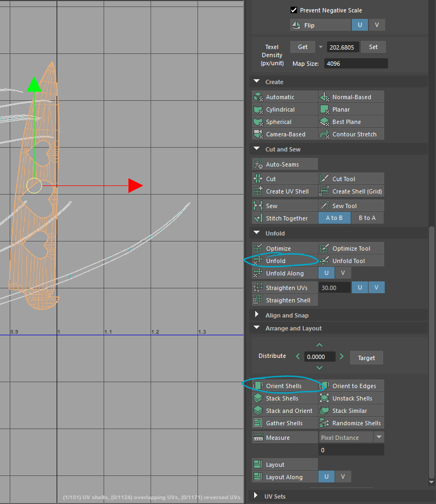
Task: Click Randomize Shells
Action: [351, 423]
